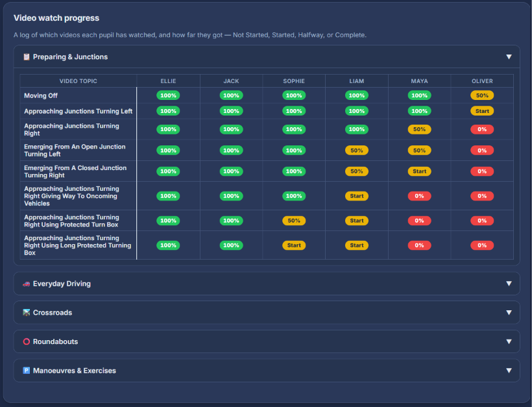Open the Crossroads section title
Viewport: 532px width, 407px height.
53,313
